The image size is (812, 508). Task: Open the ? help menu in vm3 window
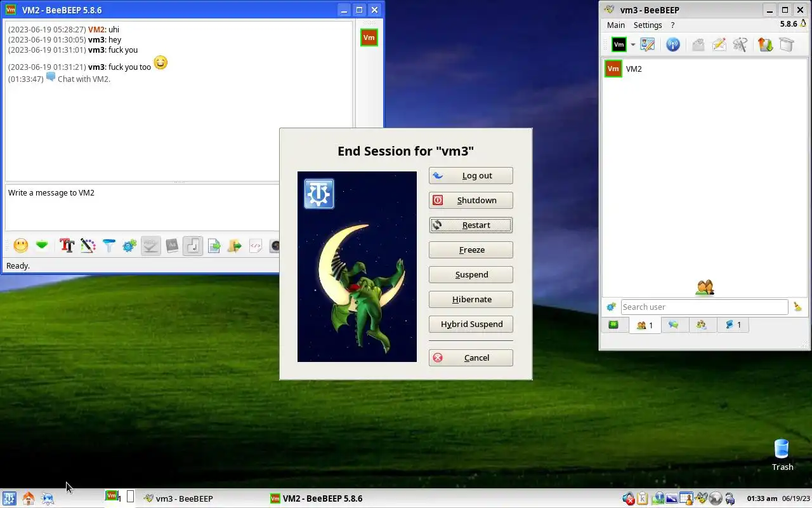click(672, 25)
